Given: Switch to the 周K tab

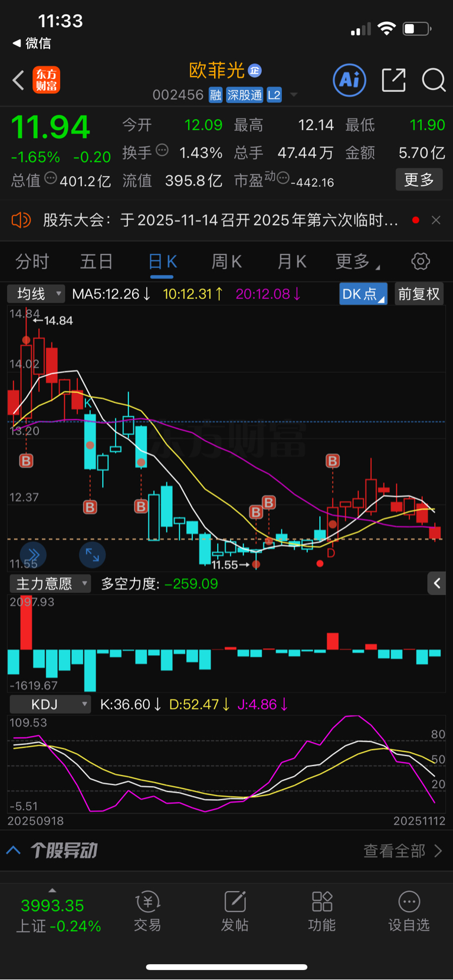Looking at the screenshot, I should tap(226, 261).
